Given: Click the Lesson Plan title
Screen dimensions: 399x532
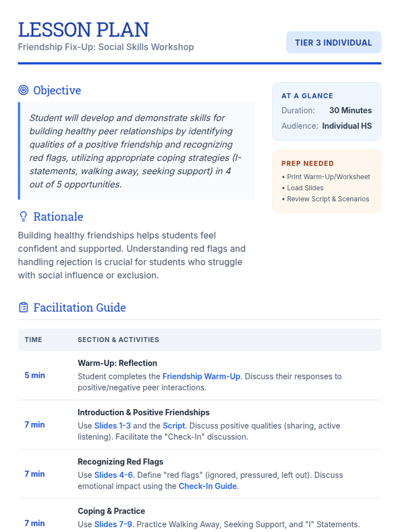Looking at the screenshot, I should (x=83, y=30).
